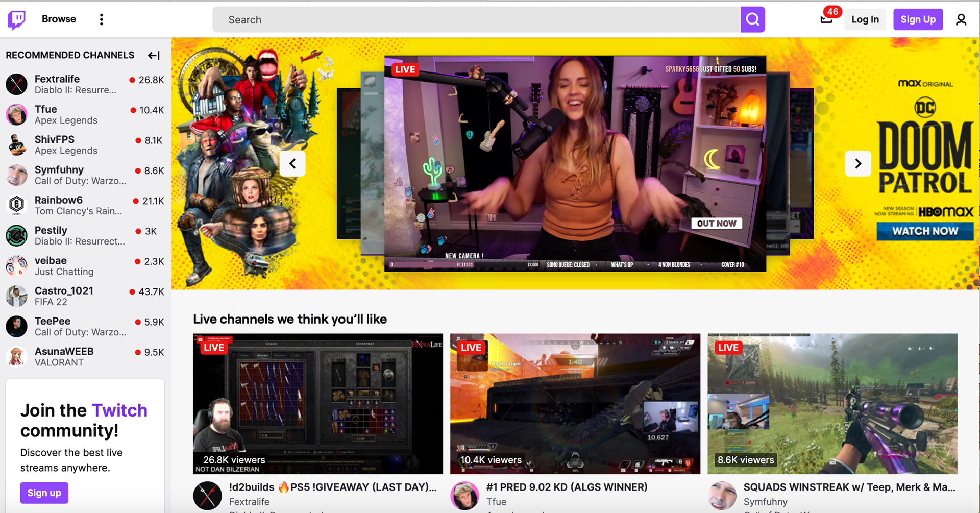The width and height of the screenshot is (980, 513).
Task: Open the Tfue Apex stream thumbnail
Action: pyautogui.click(x=575, y=404)
